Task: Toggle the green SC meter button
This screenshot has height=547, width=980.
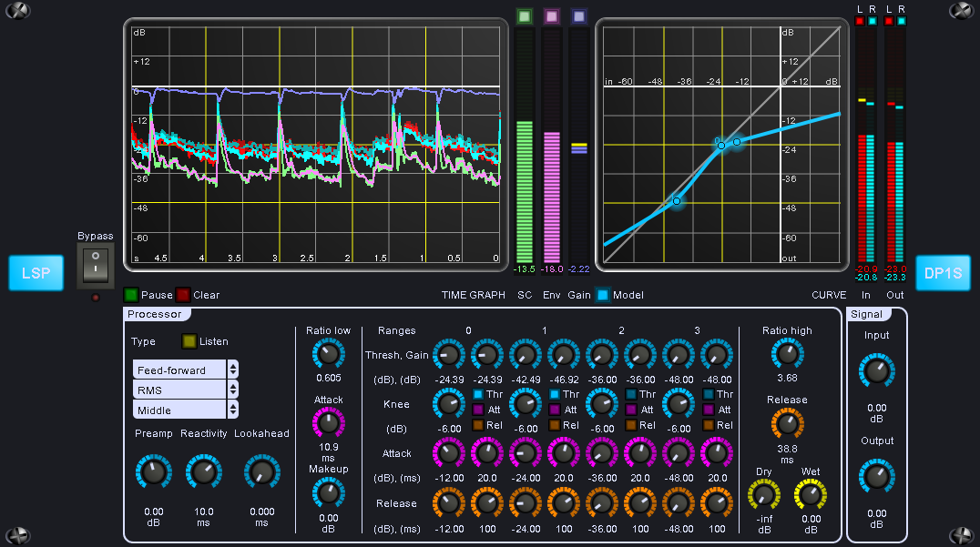Action: (524, 15)
